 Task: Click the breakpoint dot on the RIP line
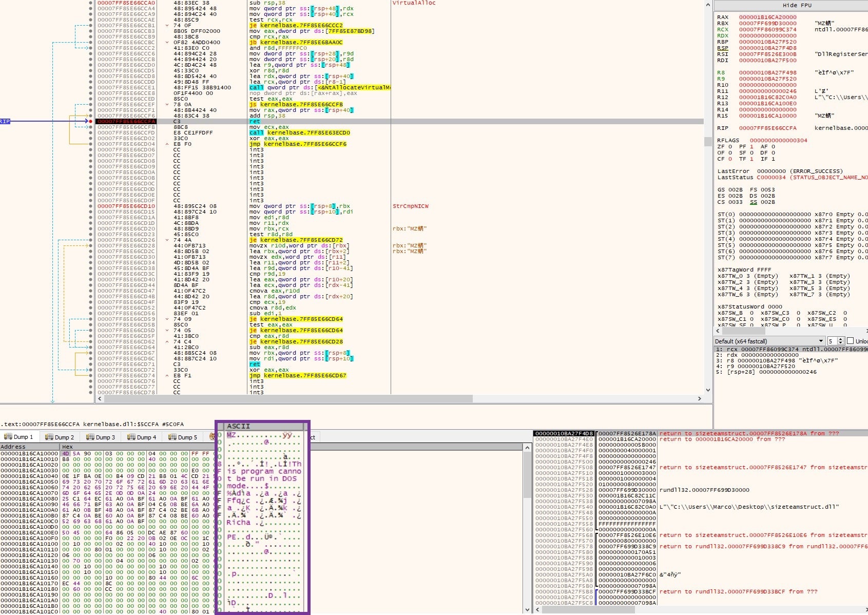[91, 122]
